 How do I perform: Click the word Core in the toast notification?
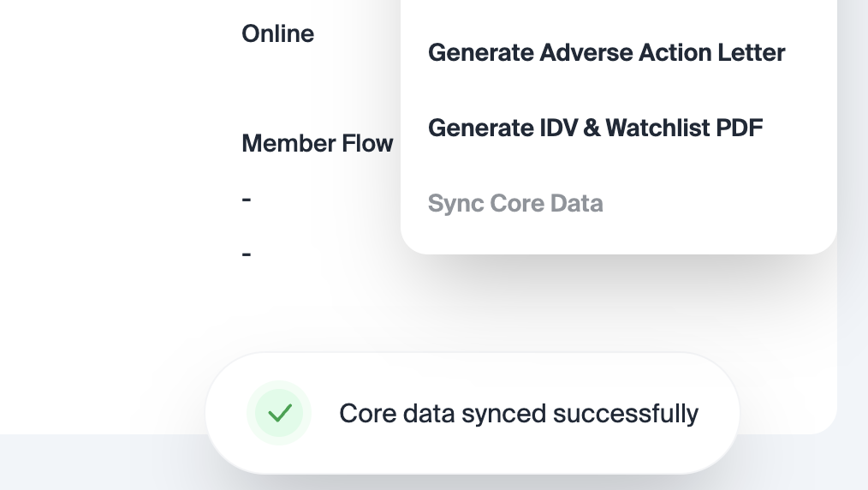click(x=366, y=414)
